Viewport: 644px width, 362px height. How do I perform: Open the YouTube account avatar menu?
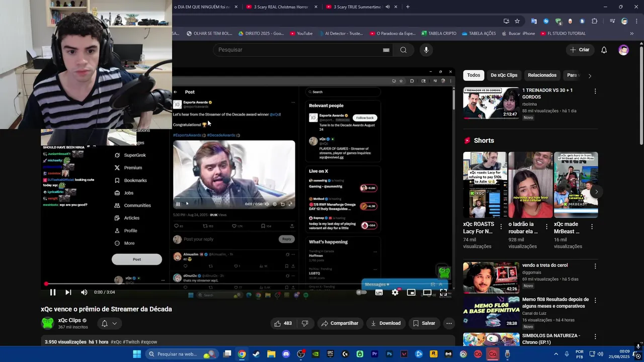[623, 50]
